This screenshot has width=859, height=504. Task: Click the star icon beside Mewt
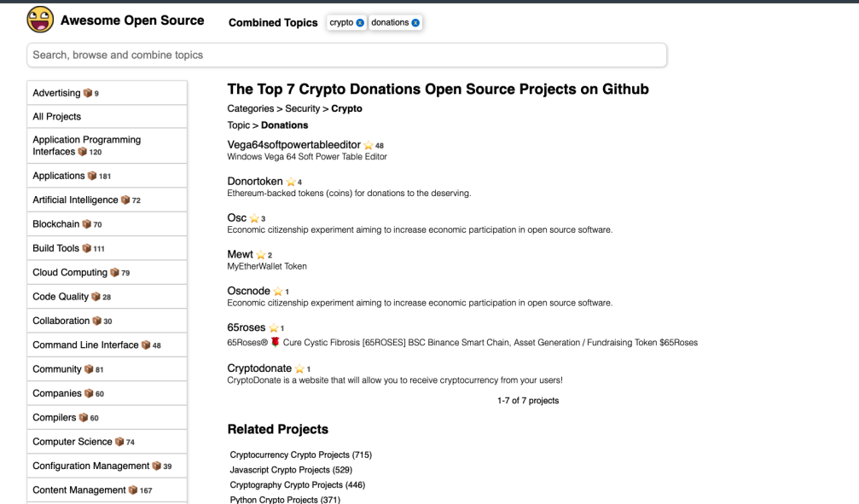(261, 255)
